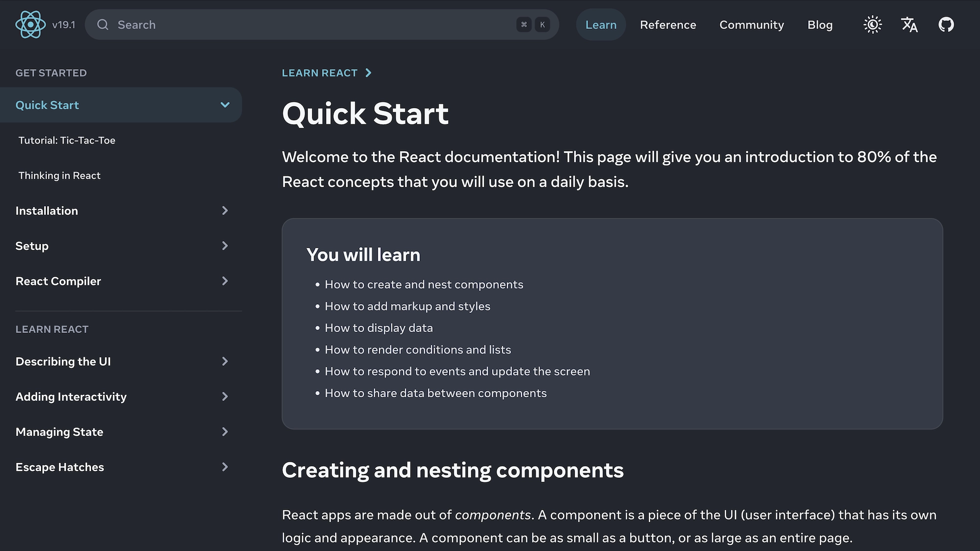Viewport: 980px width, 551px height.
Task: Open the GitHub repository icon
Action: [946, 24]
